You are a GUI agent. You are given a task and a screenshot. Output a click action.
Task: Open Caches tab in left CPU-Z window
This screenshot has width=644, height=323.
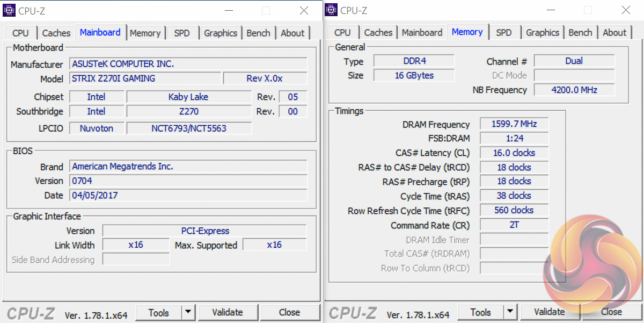[x=56, y=33]
